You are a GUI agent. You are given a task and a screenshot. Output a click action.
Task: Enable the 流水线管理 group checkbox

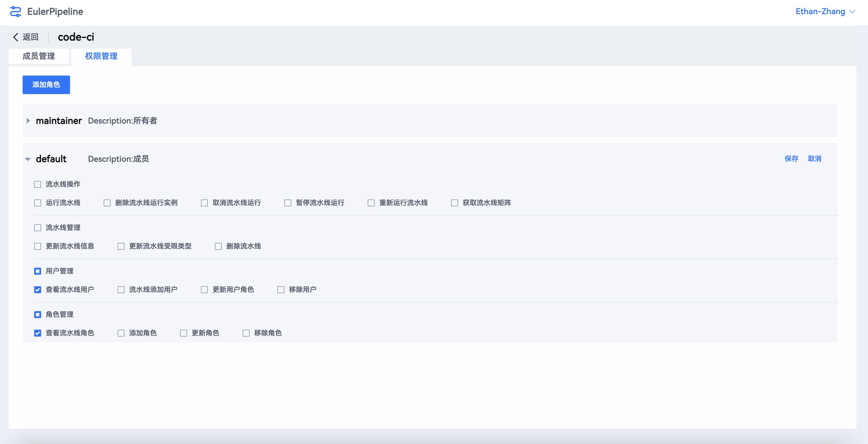38,228
